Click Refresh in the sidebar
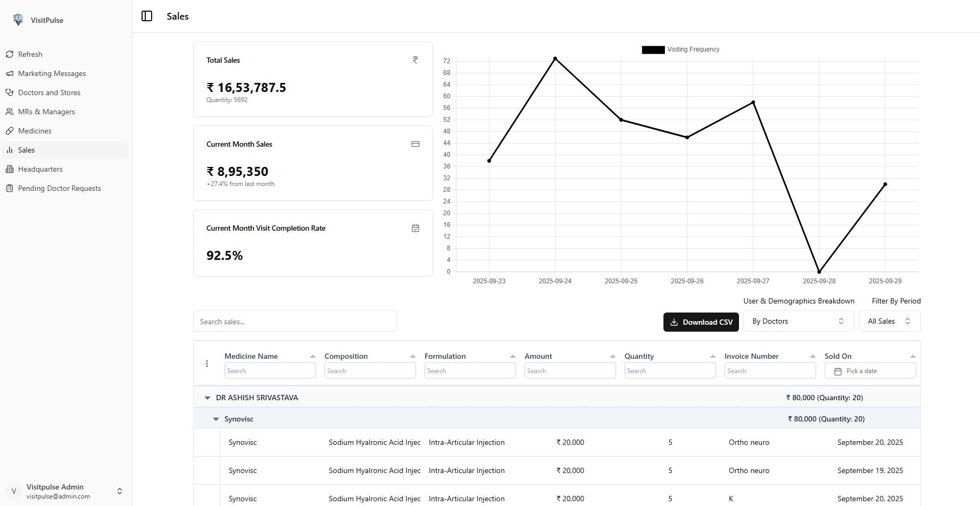980x506 pixels. click(x=30, y=54)
